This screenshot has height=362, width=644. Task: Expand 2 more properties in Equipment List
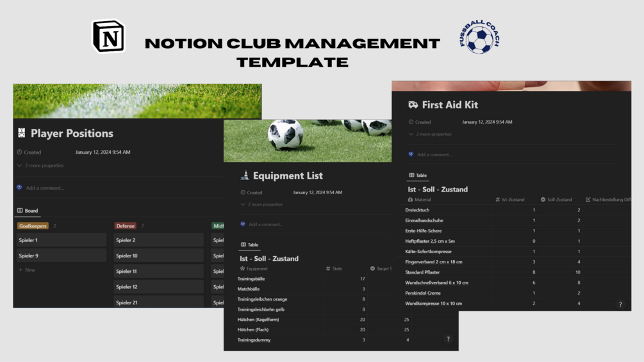point(261,204)
